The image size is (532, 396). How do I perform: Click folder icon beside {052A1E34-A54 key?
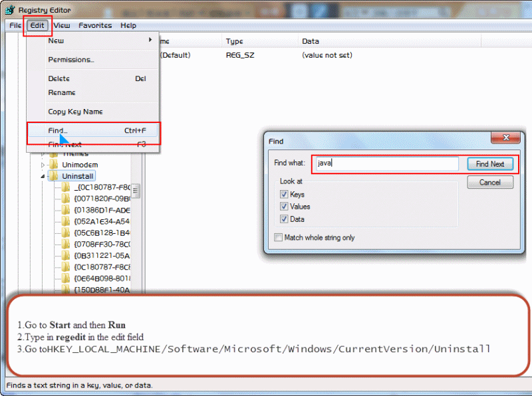click(x=65, y=221)
